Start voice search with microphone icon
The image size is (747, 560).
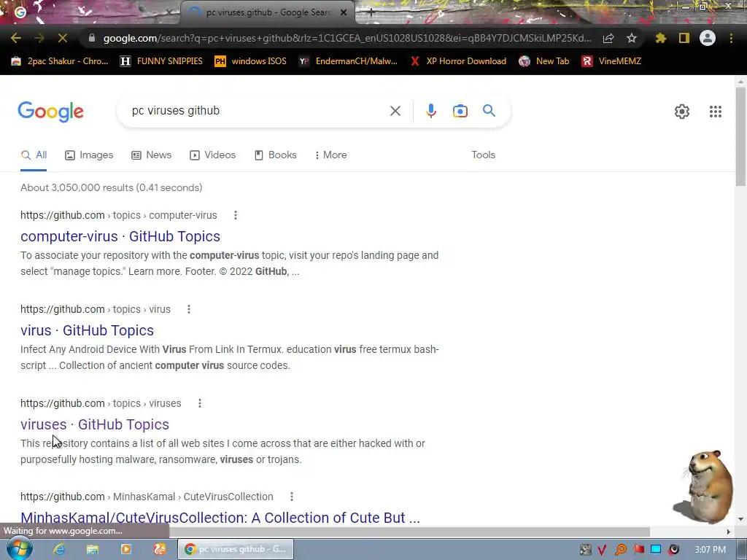click(430, 111)
